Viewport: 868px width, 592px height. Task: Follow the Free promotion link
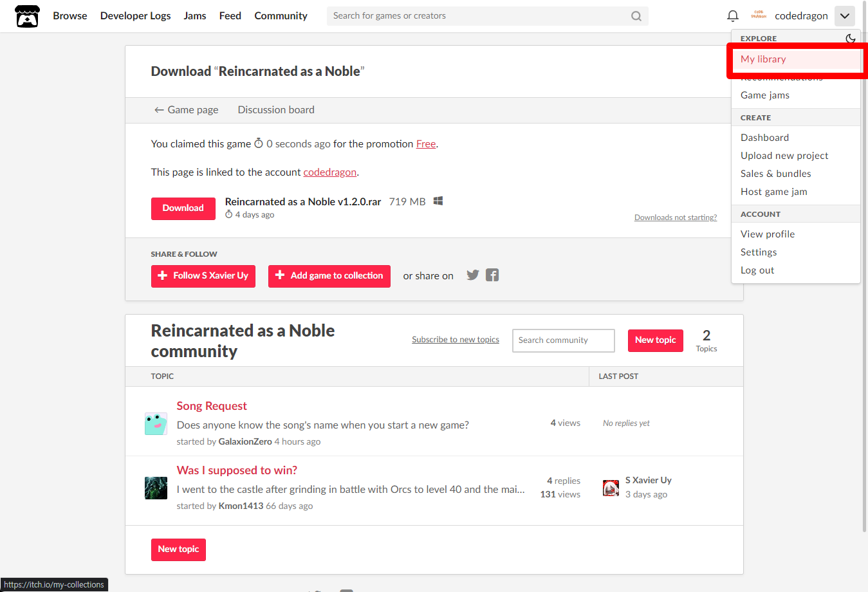click(x=426, y=144)
